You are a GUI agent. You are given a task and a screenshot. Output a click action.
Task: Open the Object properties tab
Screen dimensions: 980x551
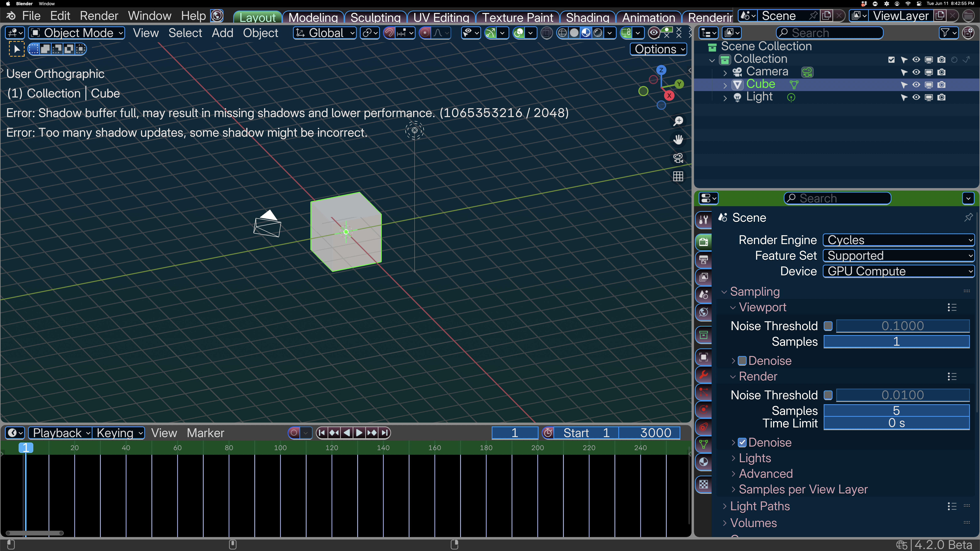(x=703, y=357)
